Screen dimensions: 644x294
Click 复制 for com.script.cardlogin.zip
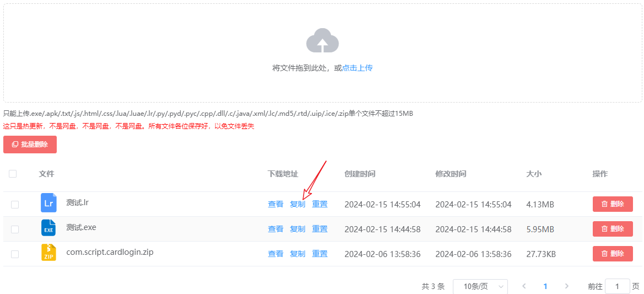(x=298, y=254)
